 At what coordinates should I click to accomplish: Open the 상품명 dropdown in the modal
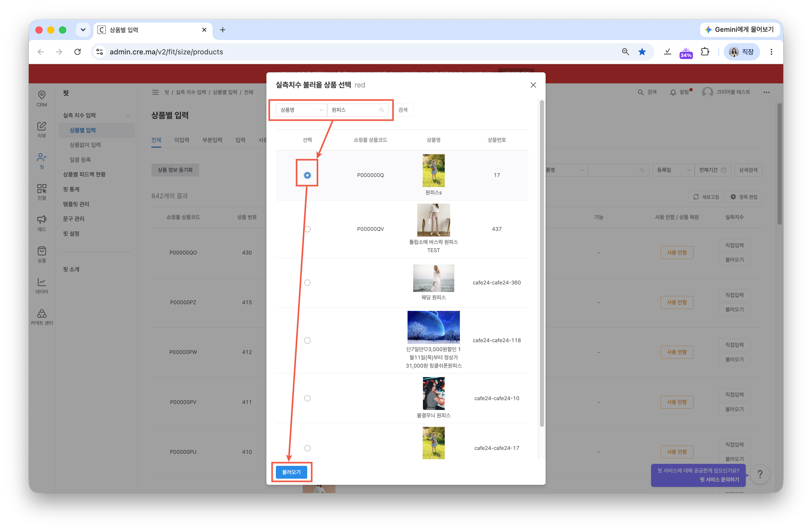pos(301,110)
